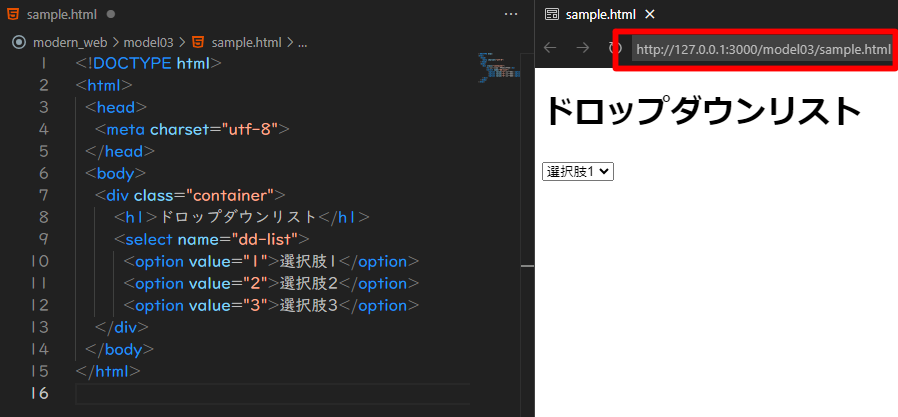
Task: Click the opening <head> tag on line 3
Action: (116, 107)
